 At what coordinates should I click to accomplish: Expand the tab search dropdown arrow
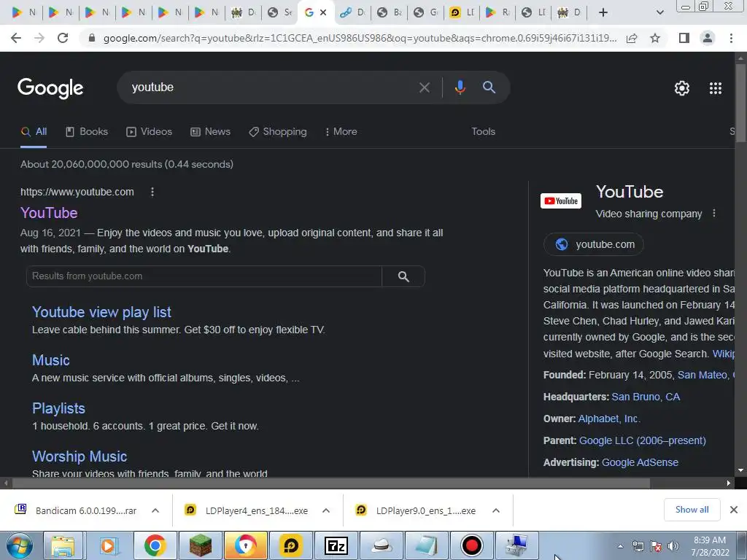click(x=659, y=12)
